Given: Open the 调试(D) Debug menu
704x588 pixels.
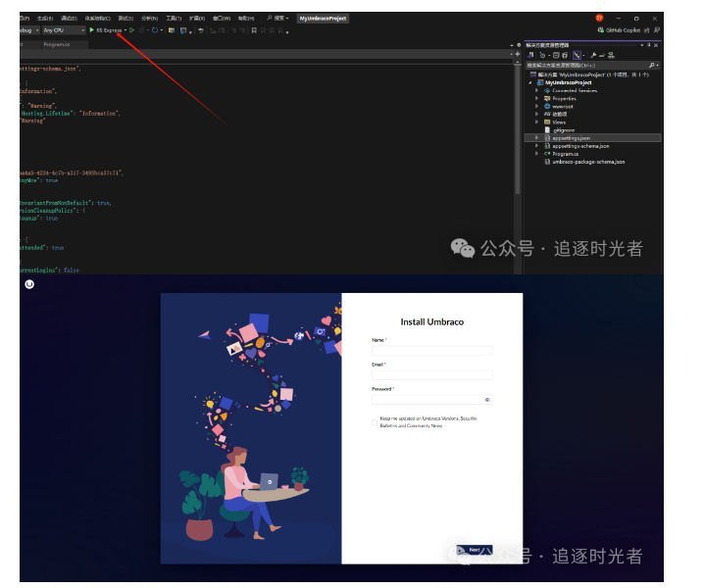Looking at the screenshot, I should (70, 18).
